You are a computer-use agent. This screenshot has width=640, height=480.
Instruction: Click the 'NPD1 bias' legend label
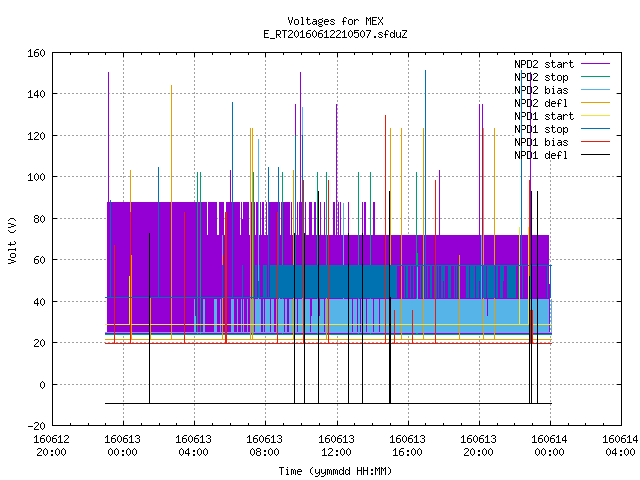point(541,142)
